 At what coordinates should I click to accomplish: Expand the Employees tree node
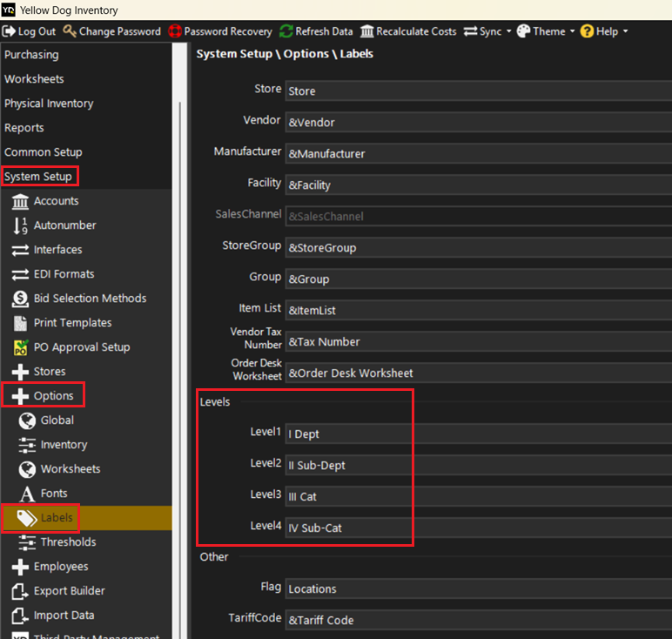(x=20, y=567)
